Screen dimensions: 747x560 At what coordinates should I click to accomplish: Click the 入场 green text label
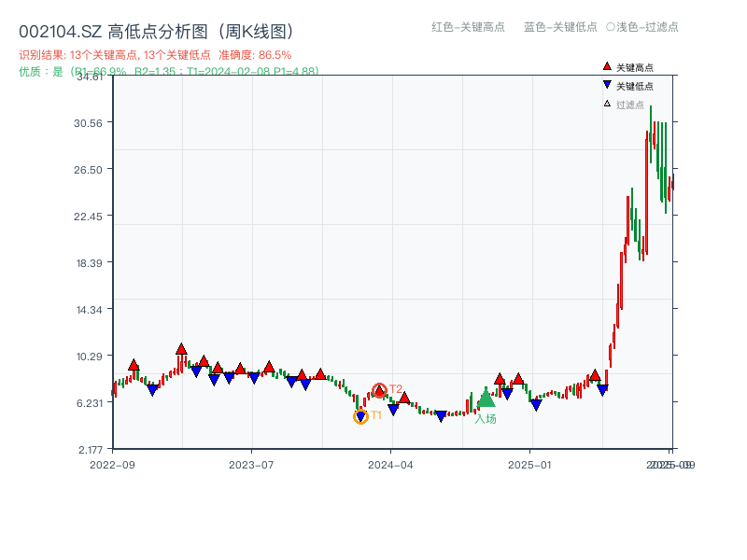point(486,416)
